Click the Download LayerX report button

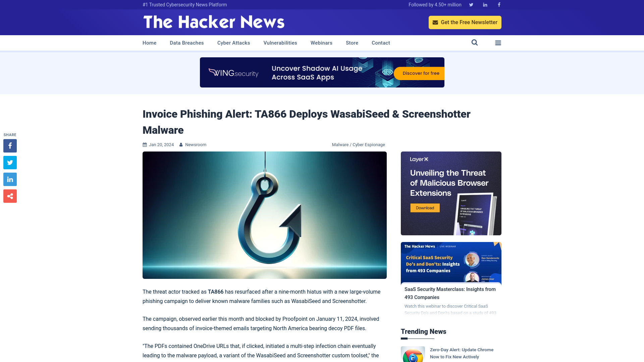(425, 208)
